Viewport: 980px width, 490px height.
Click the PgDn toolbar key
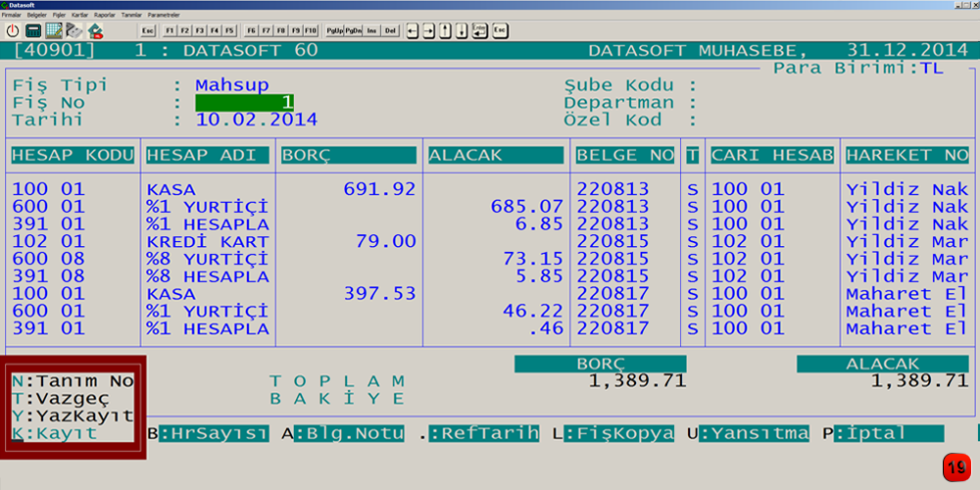pos(354,30)
